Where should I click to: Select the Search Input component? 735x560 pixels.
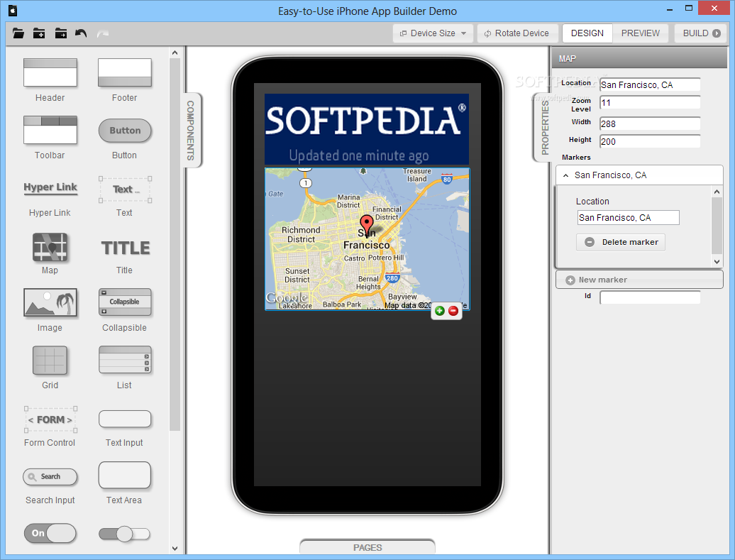(x=50, y=486)
